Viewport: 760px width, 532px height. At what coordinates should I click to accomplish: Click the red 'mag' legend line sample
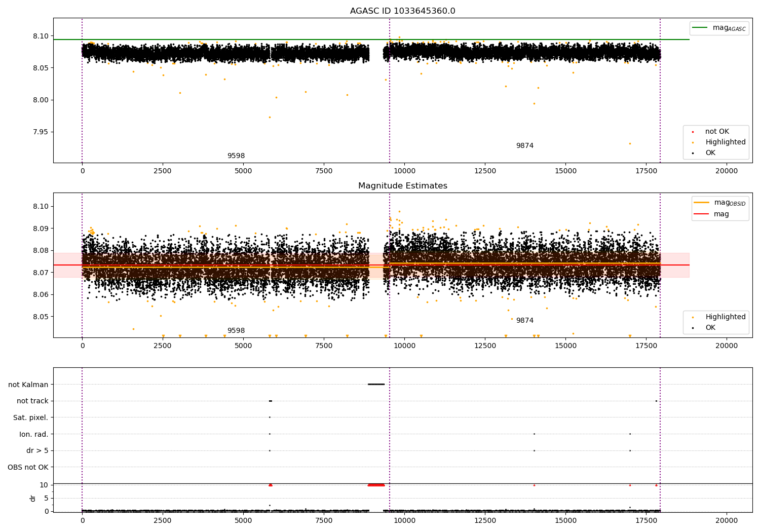click(702, 214)
